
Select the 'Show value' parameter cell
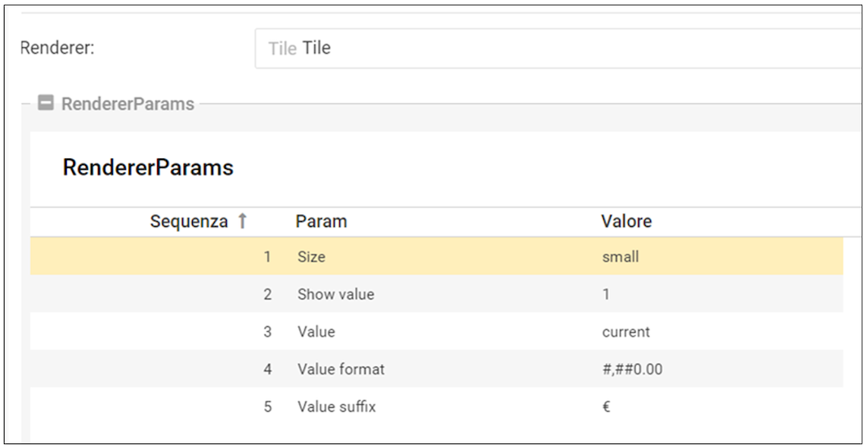[335, 294]
